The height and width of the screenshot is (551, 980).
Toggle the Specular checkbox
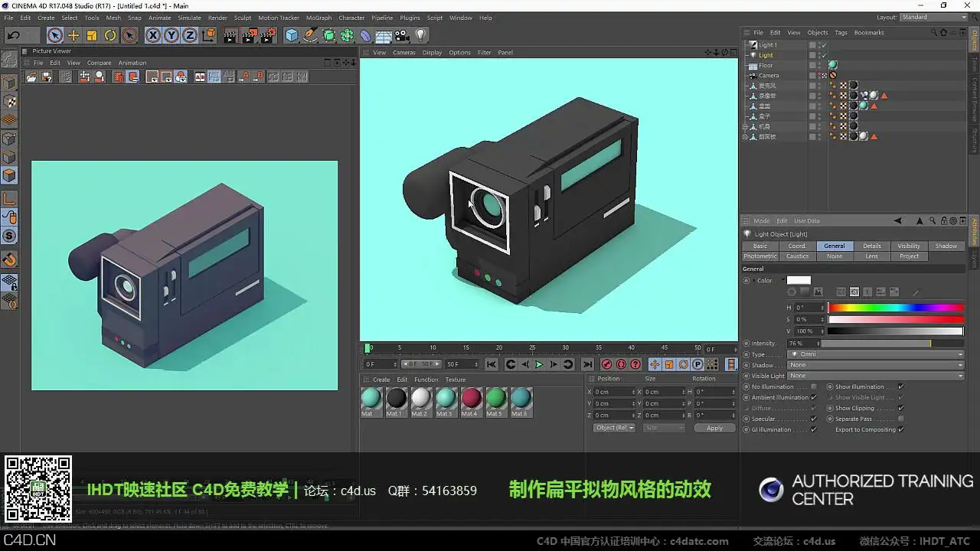[x=813, y=419]
